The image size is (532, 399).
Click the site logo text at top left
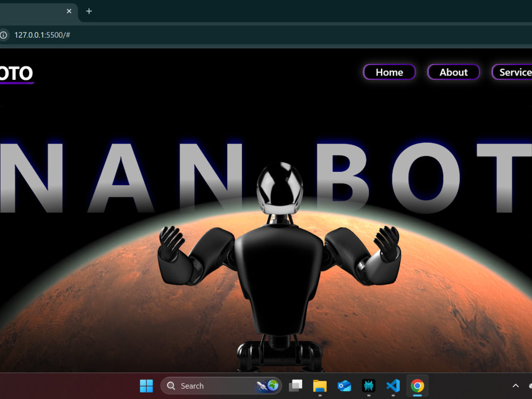point(16,73)
